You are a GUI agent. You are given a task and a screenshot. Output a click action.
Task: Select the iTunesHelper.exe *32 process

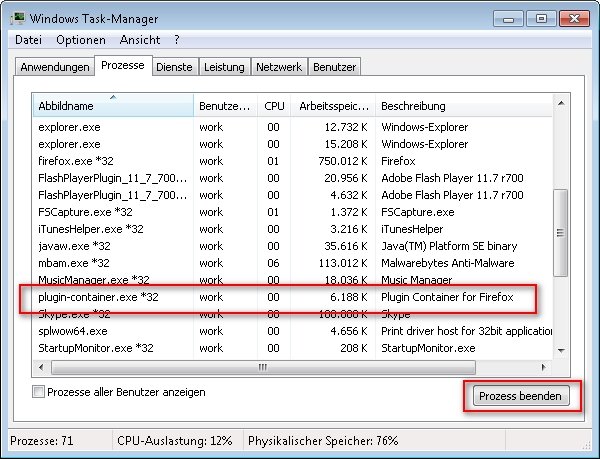click(293, 229)
